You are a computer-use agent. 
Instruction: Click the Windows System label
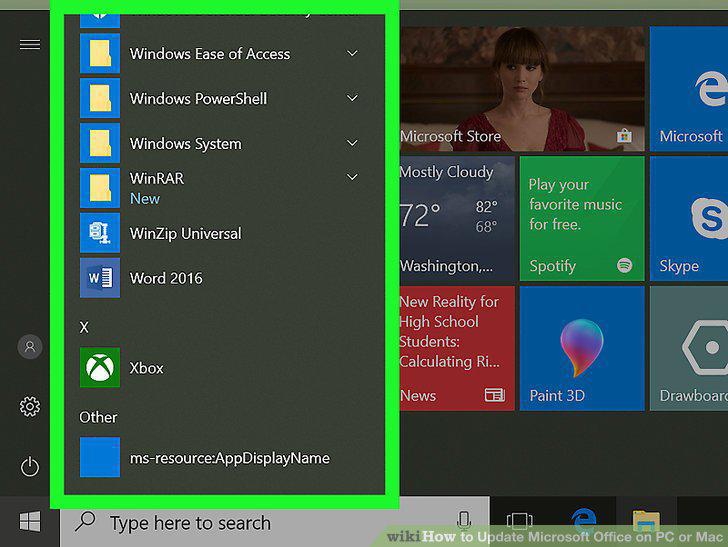pyautogui.click(x=186, y=143)
